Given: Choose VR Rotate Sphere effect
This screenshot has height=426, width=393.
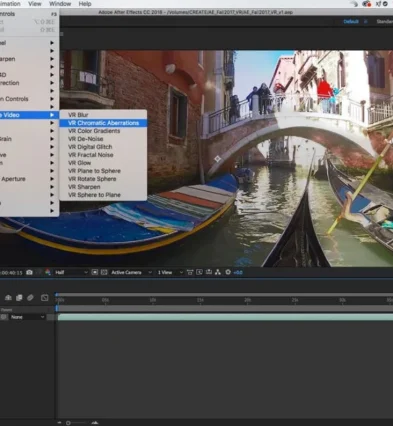Looking at the screenshot, I should tap(103, 179).
